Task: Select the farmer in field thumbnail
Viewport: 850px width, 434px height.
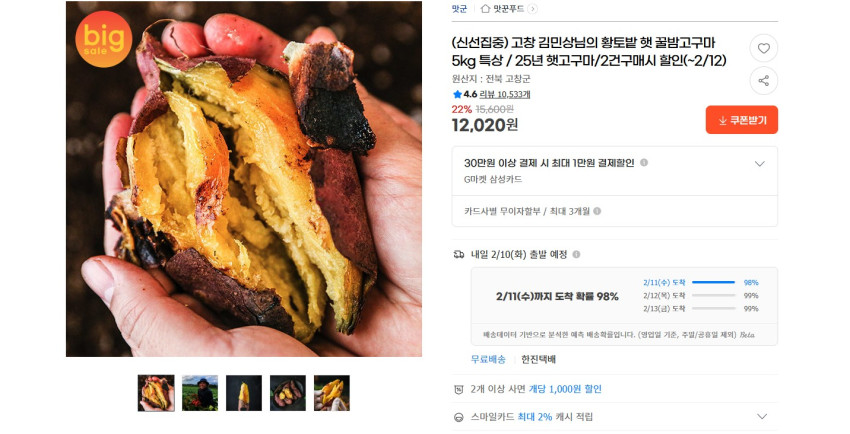Action: [x=200, y=393]
